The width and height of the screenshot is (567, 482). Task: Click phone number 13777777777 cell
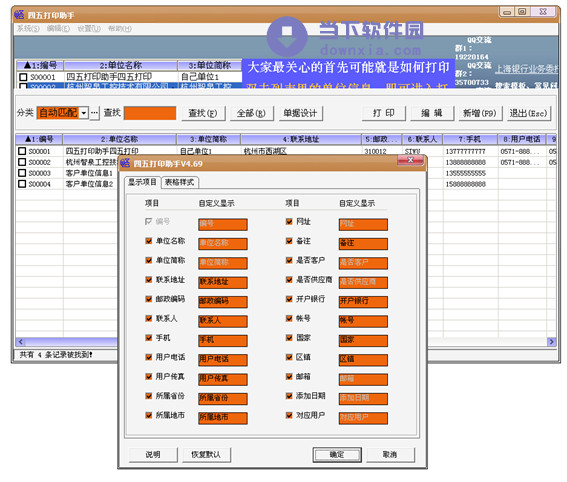tap(470, 151)
